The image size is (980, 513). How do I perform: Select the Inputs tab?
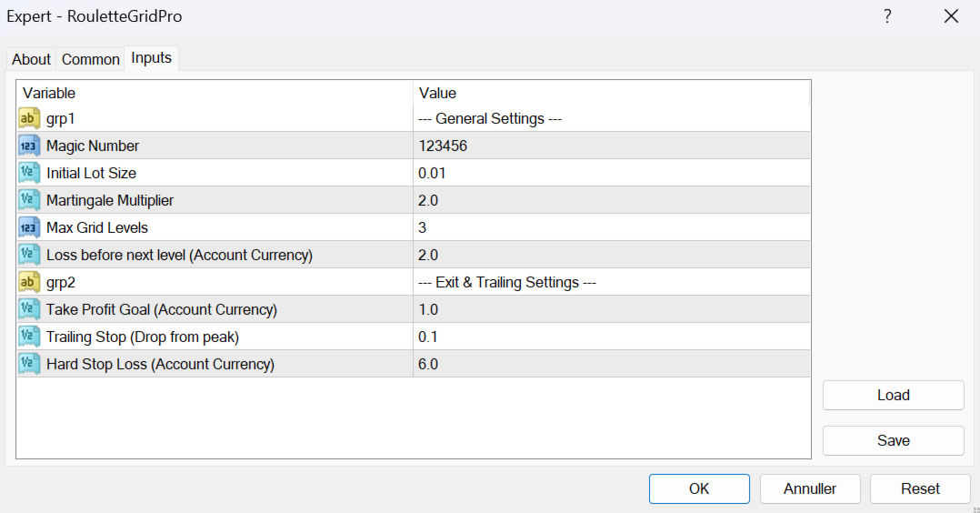click(151, 58)
